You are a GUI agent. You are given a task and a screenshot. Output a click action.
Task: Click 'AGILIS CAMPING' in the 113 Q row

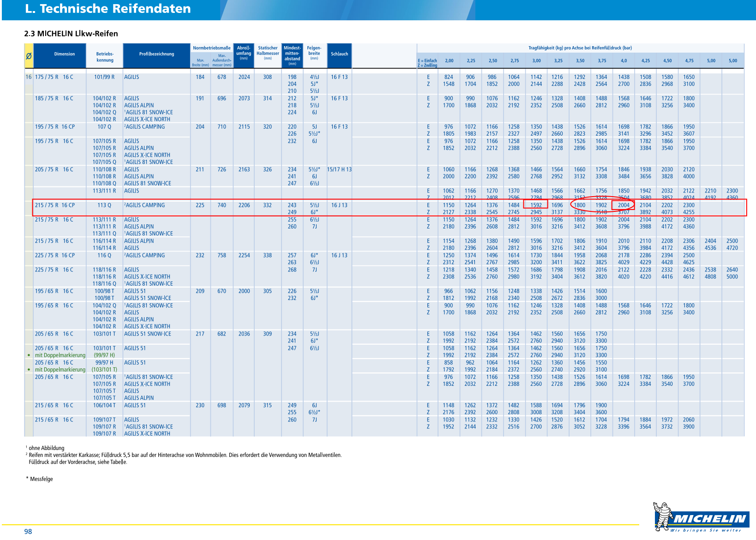tap(144, 205)
